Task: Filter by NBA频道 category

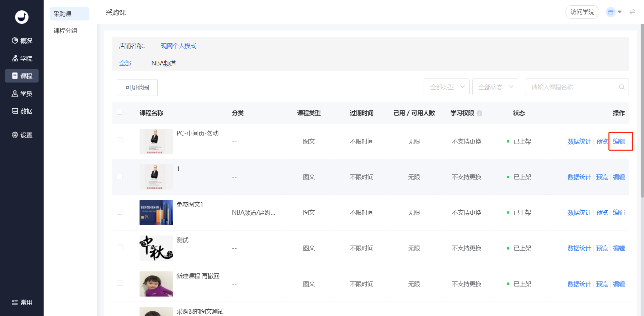Action: [164, 63]
